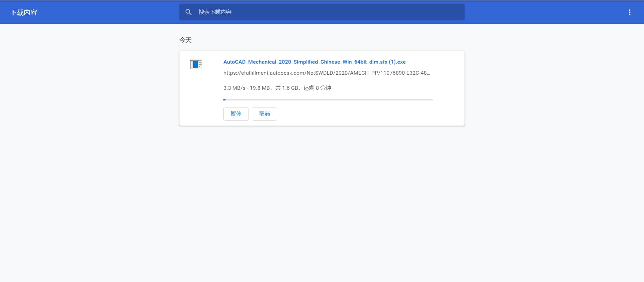Open the three-dot more actions menu
644x282 pixels.
click(x=629, y=12)
